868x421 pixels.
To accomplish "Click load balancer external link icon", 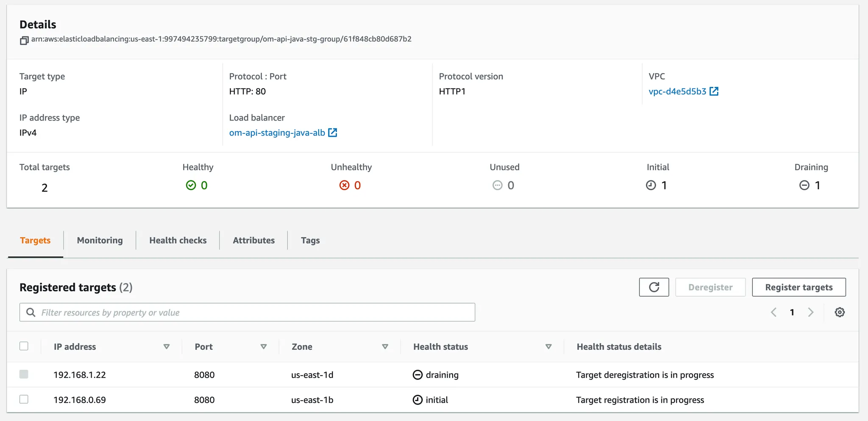I will pyautogui.click(x=333, y=133).
